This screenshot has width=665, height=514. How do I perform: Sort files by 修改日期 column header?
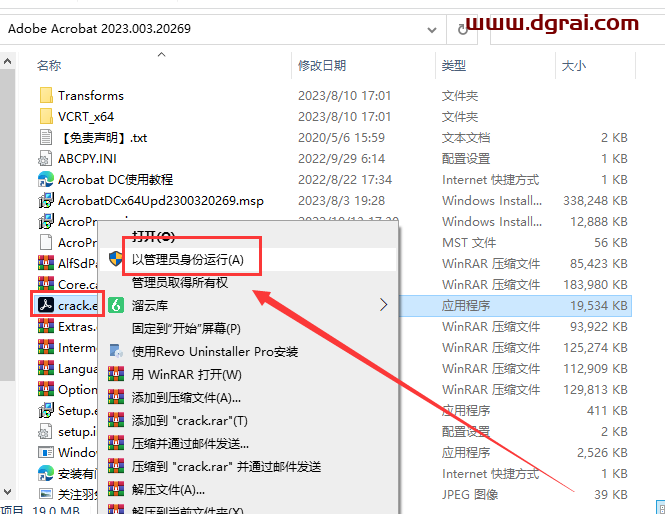(x=322, y=65)
